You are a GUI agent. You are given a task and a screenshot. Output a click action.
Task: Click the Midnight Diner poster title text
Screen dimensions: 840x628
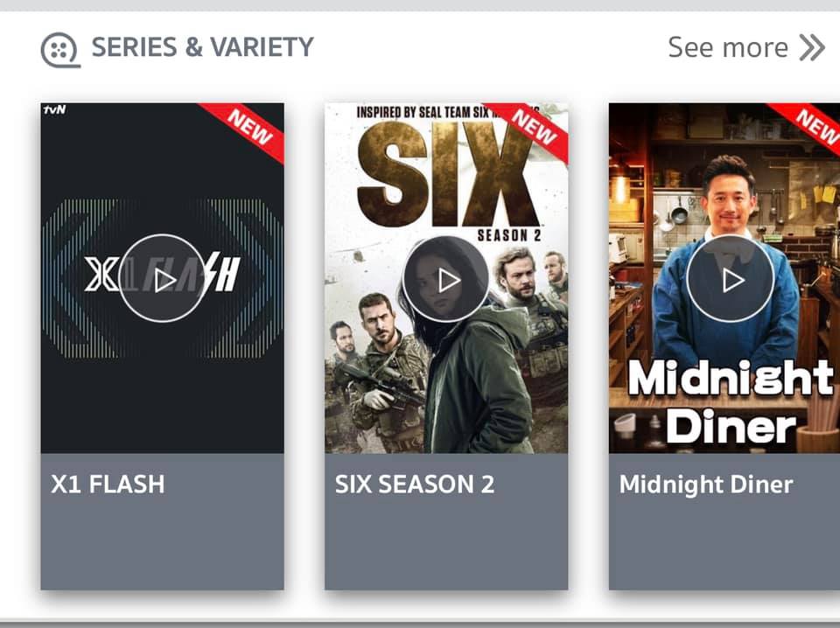click(x=730, y=401)
